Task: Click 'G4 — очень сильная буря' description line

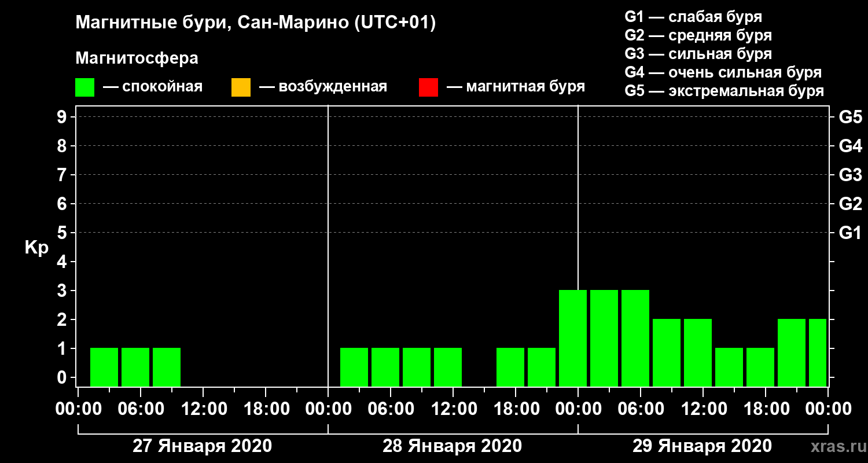Action: pyautogui.click(x=723, y=72)
